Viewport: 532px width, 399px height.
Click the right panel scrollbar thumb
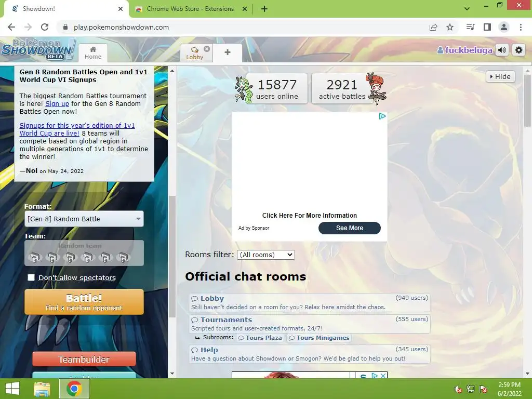point(528,101)
